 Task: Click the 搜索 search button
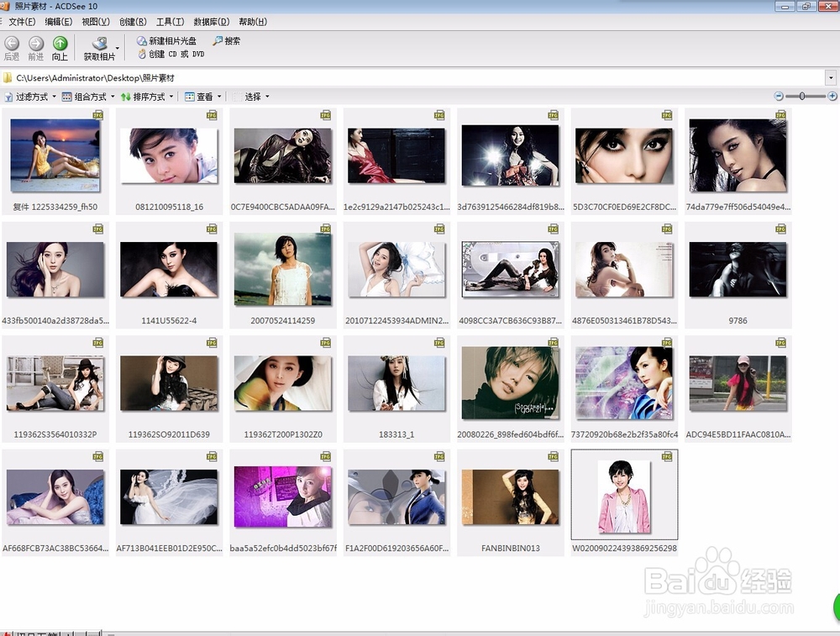pos(226,40)
